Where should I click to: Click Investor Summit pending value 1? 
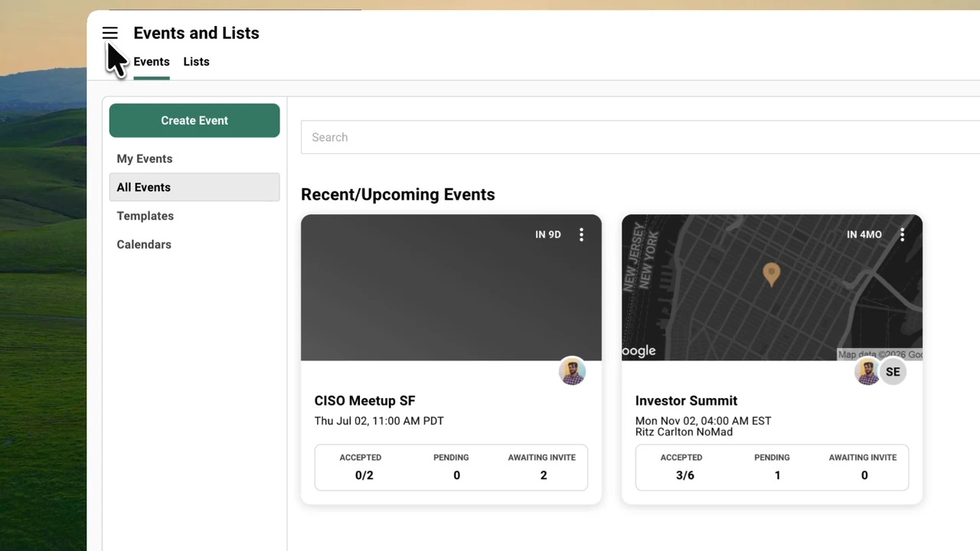point(777,475)
